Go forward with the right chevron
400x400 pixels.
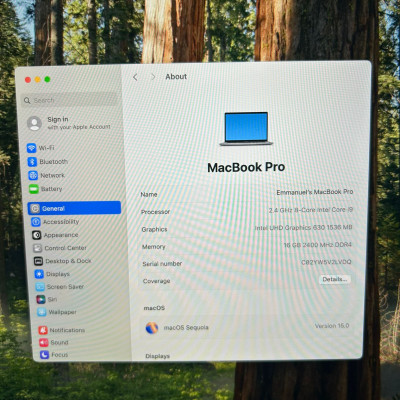tap(153, 77)
